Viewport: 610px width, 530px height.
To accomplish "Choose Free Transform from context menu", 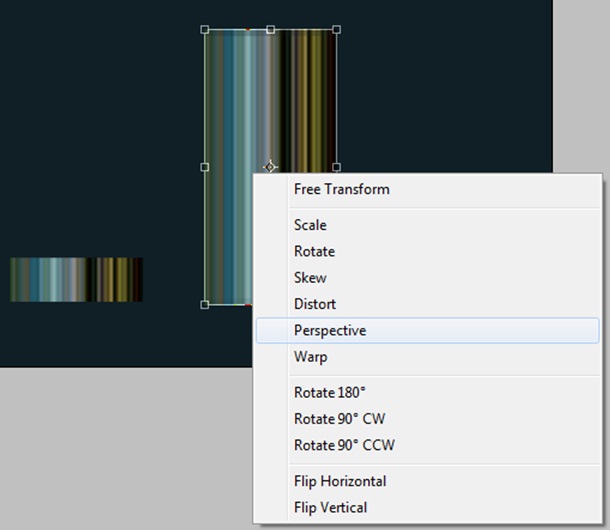I will tap(427, 189).
